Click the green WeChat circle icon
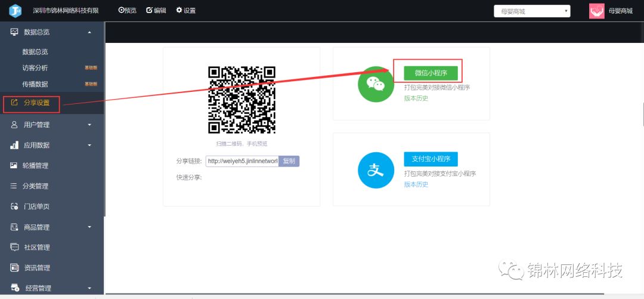Screen dimensions: 644x299 point(376,84)
